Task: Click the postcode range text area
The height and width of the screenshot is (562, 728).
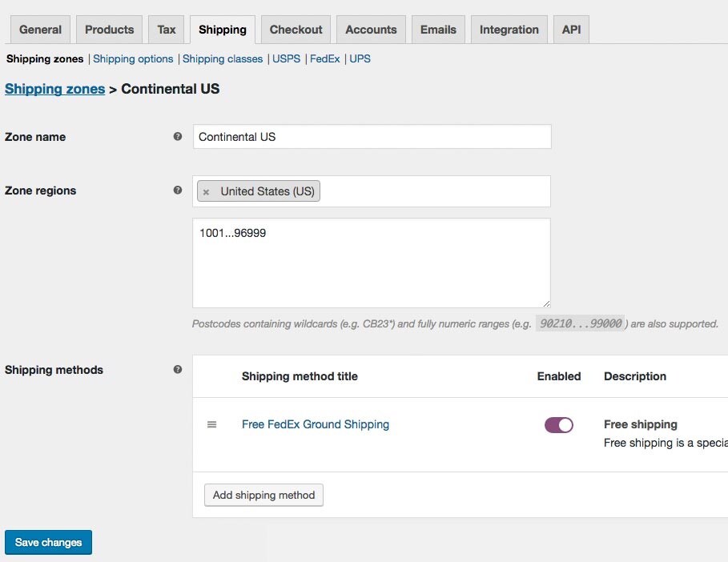Action: (x=371, y=263)
